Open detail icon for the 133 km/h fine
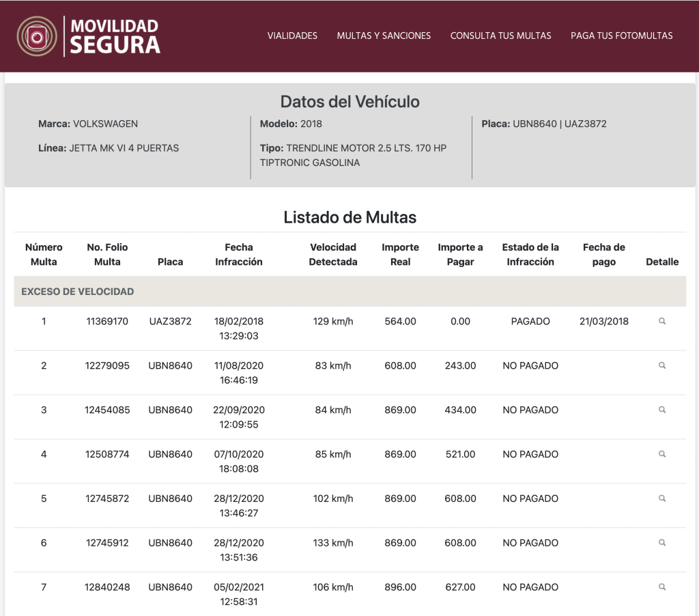The image size is (699, 616). (x=661, y=543)
